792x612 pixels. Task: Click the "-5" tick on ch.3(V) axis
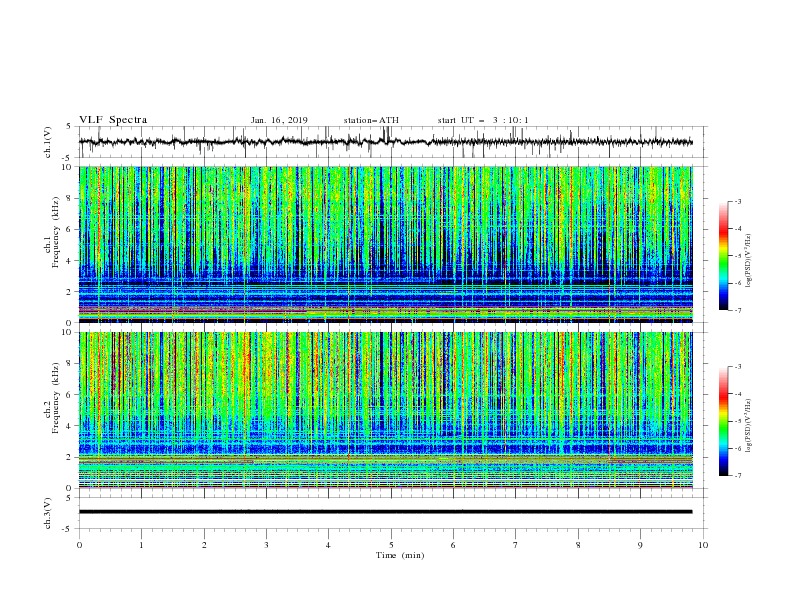click(68, 529)
